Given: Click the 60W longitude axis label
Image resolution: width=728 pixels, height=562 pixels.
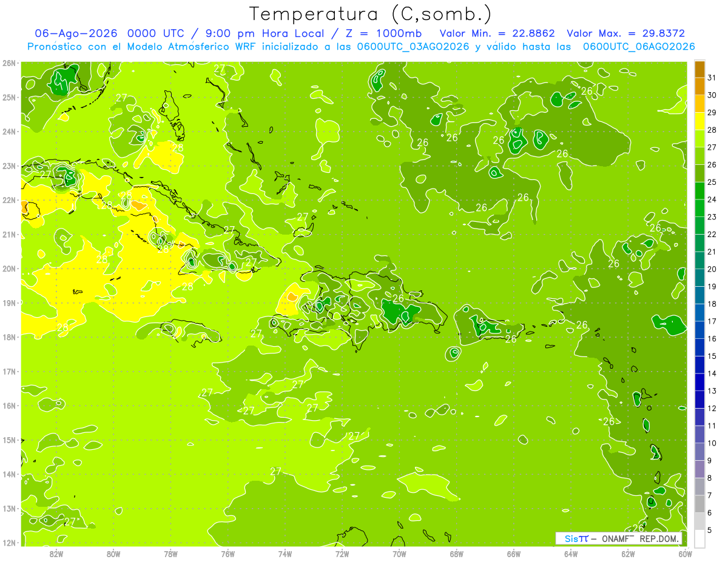Looking at the screenshot, I should pos(685,554).
